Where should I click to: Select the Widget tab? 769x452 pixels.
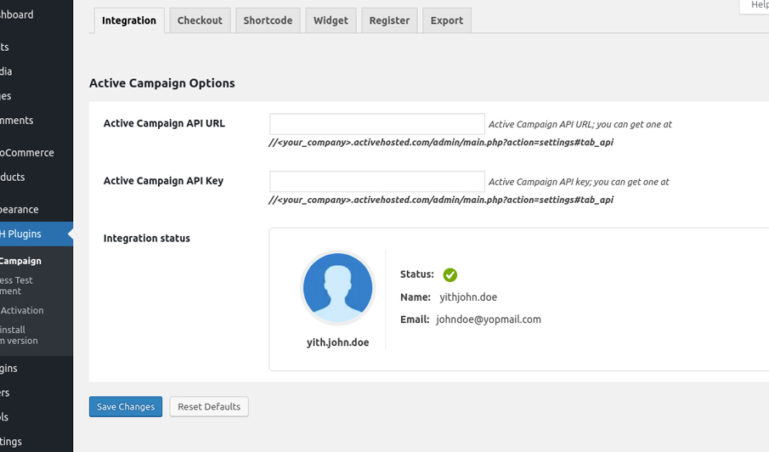(x=331, y=21)
